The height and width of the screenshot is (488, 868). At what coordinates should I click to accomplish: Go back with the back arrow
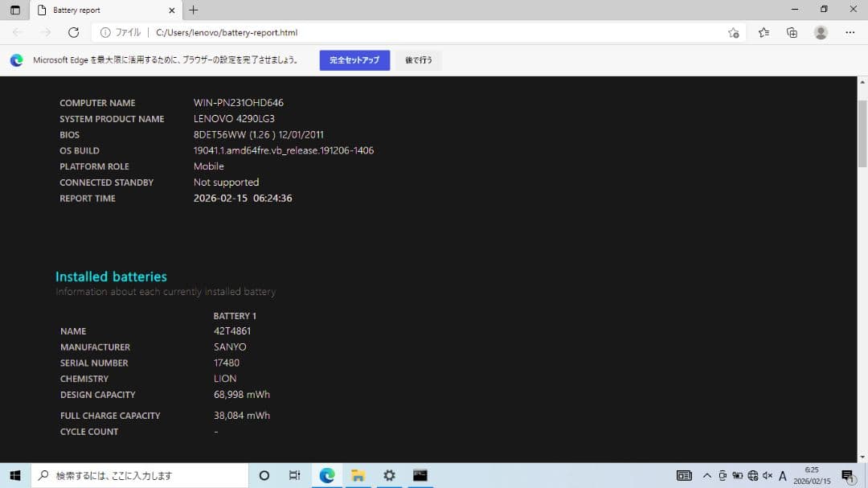(x=18, y=33)
